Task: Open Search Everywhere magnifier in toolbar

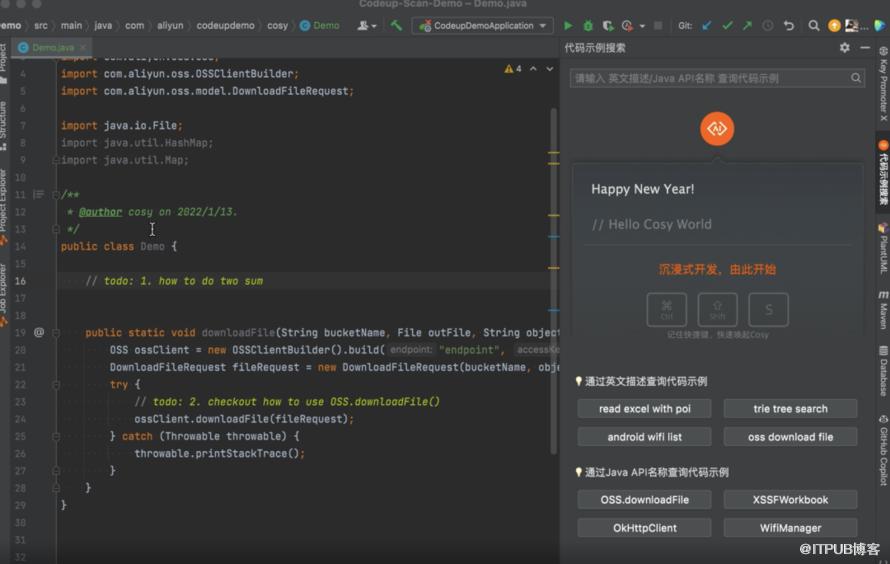Action: (814, 26)
